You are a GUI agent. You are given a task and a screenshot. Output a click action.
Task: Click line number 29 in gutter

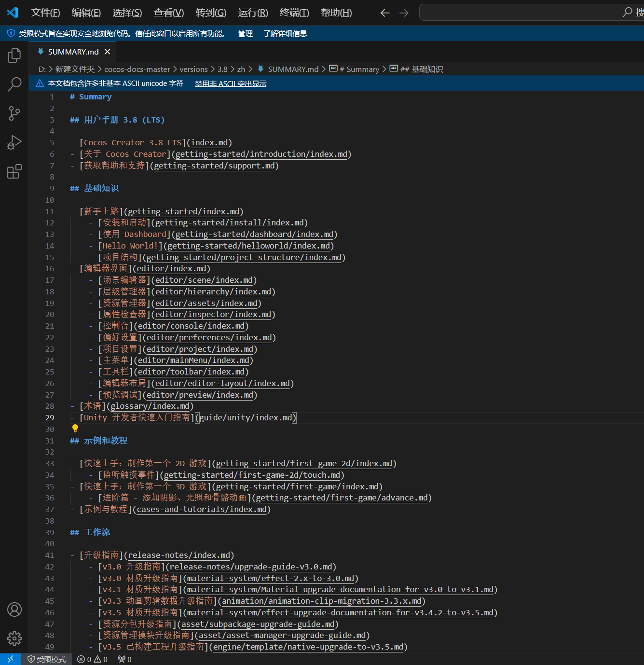[x=50, y=417]
